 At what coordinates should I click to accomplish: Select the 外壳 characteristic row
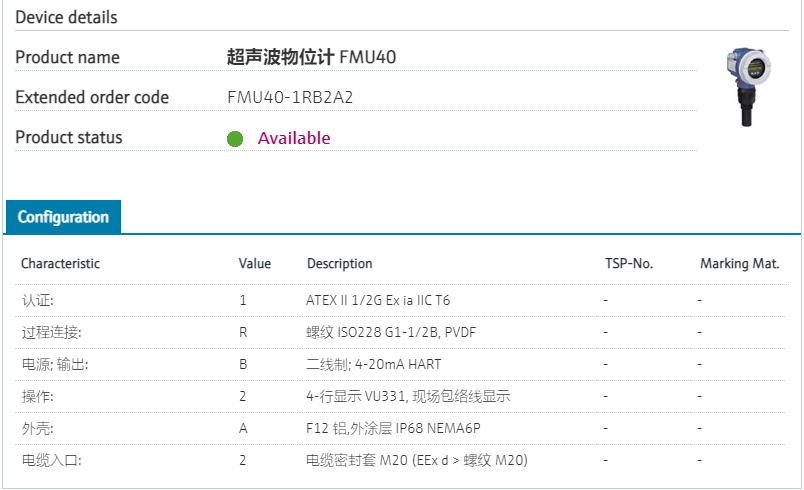pyautogui.click(x=37, y=428)
